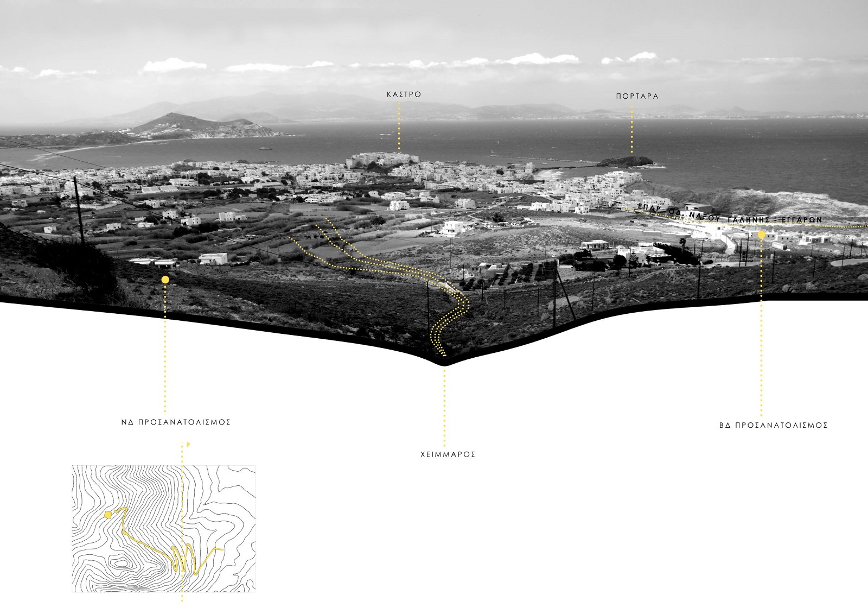Click the utility pole at photo's left

click(79, 209)
